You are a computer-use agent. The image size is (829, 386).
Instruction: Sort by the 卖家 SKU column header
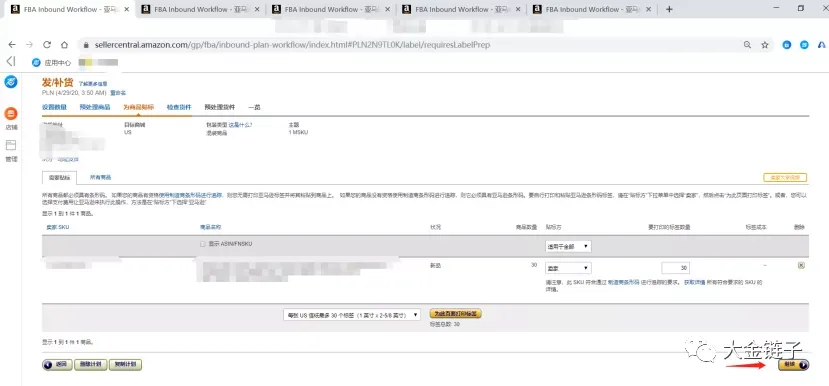coord(58,227)
